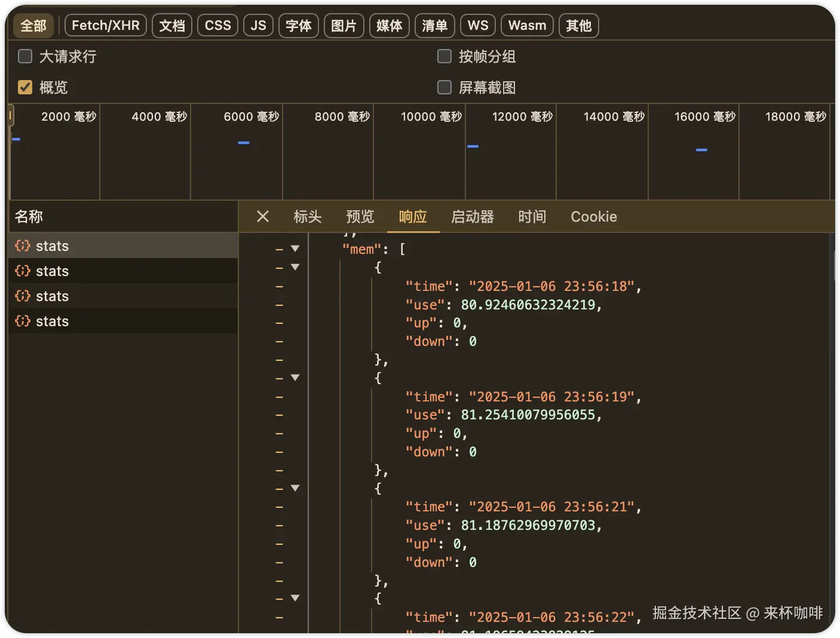Viewport: 840px width, 638px height.
Task: Collapse the object with time 23:56:18
Action: [x=295, y=267]
